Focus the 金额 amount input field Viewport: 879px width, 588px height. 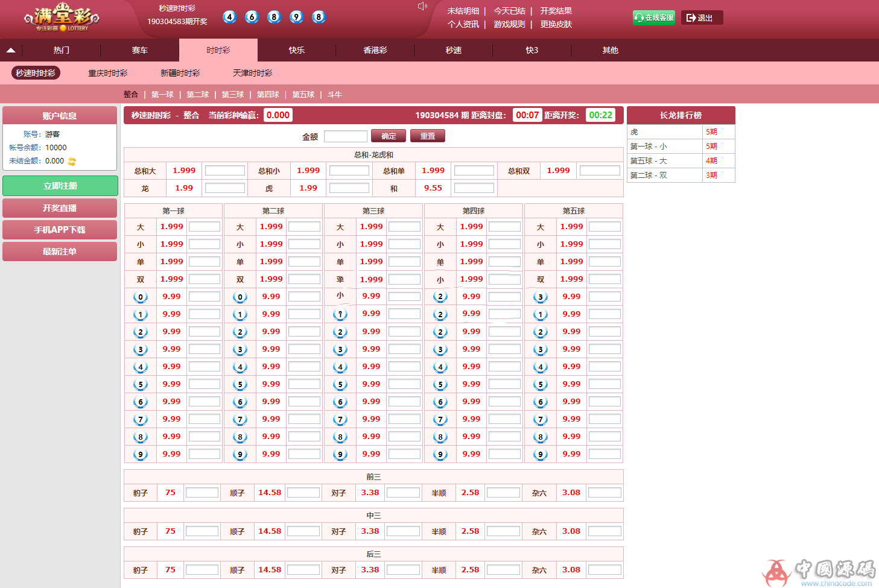pyautogui.click(x=346, y=136)
